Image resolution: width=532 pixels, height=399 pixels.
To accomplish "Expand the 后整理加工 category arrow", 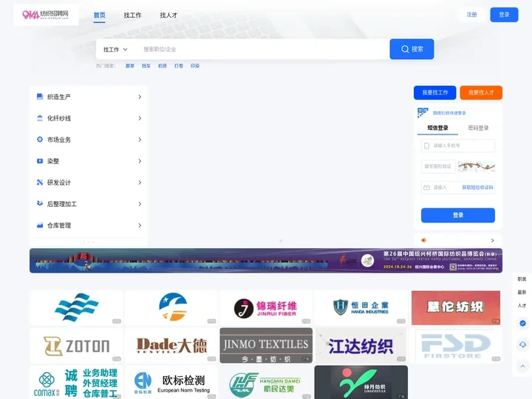I will pos(140,204).
